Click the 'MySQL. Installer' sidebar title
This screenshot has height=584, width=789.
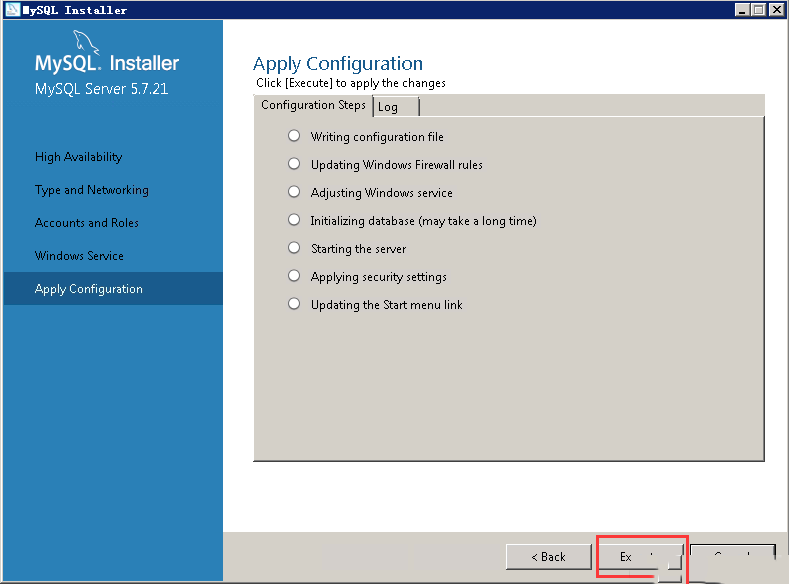[x=107, y=63]
